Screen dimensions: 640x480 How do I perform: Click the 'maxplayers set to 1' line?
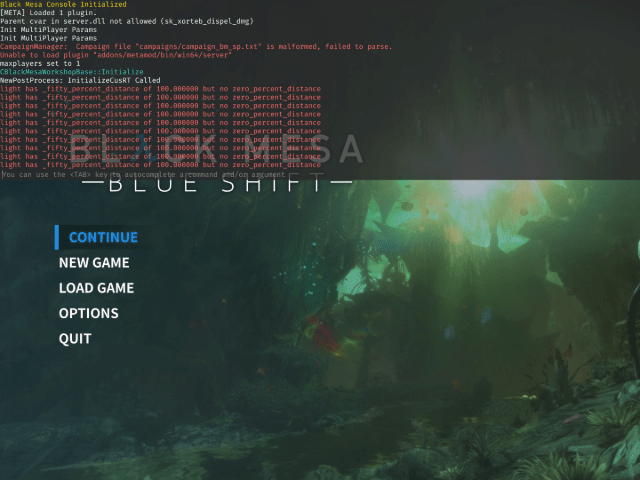pos(40,63)
